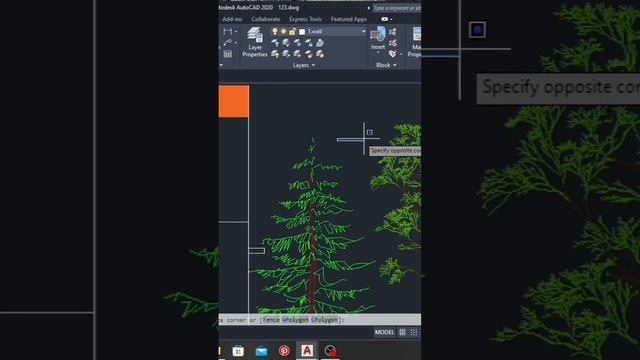Image resolution: width=640 pixels, height=360 pixels.
Task: Expand the Block panel
Action: pos(386,65)
